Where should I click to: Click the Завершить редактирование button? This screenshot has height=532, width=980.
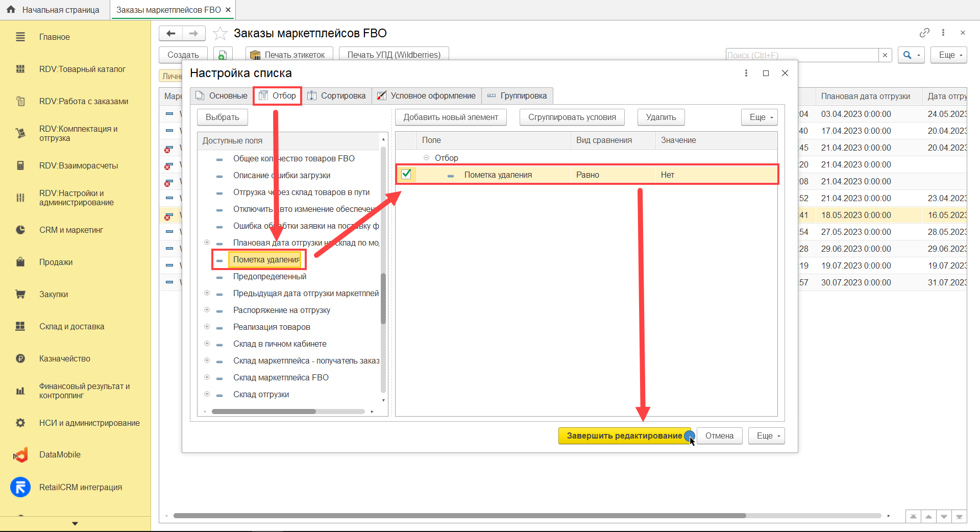(x=624, y=436)
